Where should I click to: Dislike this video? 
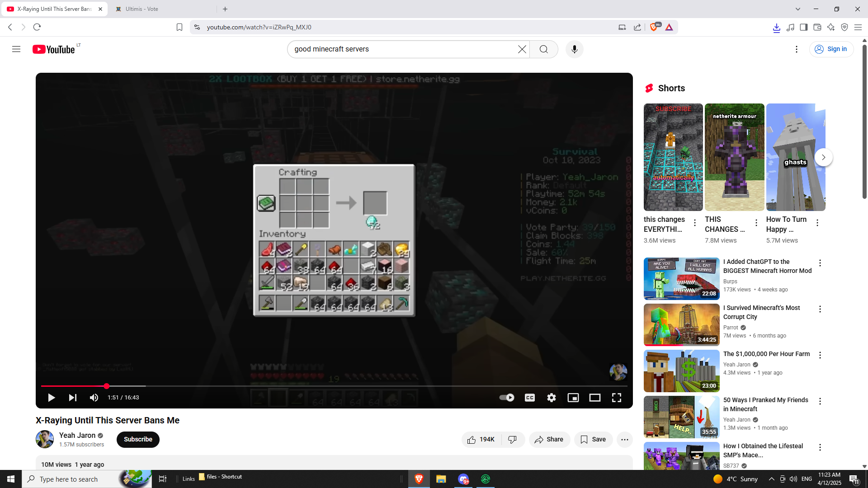(x=512, y=440)
